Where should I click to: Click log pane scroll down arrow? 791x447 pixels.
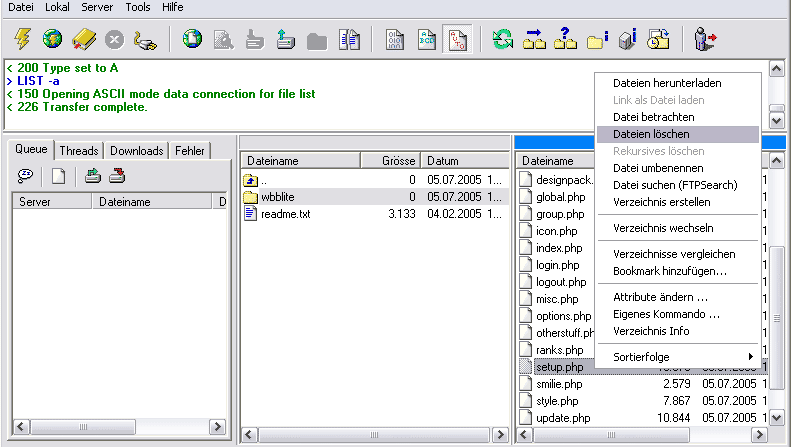[777, 121]
